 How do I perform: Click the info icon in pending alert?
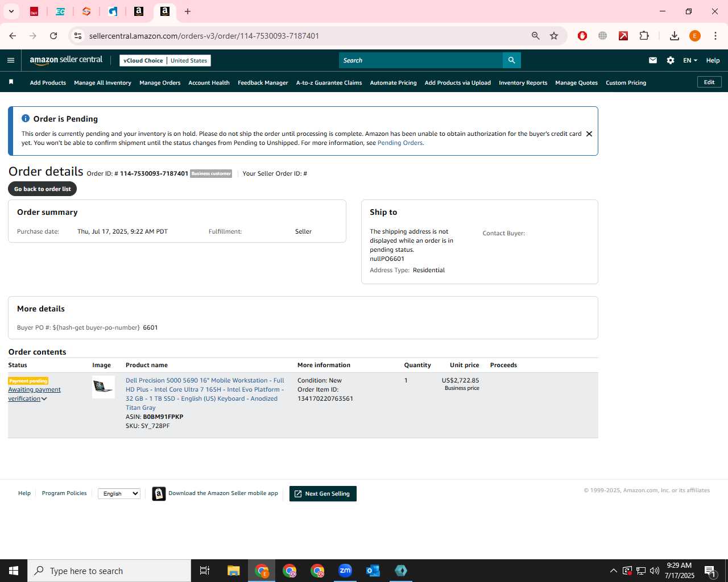[26, 118]
